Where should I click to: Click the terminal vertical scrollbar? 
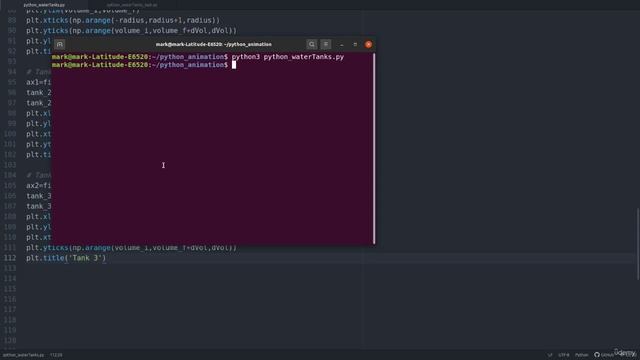tap(374, 149)
